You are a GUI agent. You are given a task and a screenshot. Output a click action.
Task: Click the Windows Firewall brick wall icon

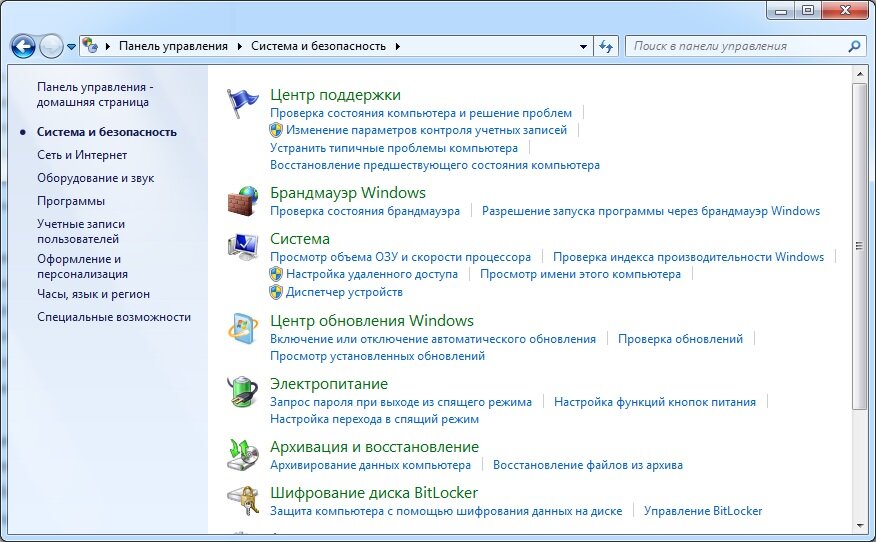242,201
